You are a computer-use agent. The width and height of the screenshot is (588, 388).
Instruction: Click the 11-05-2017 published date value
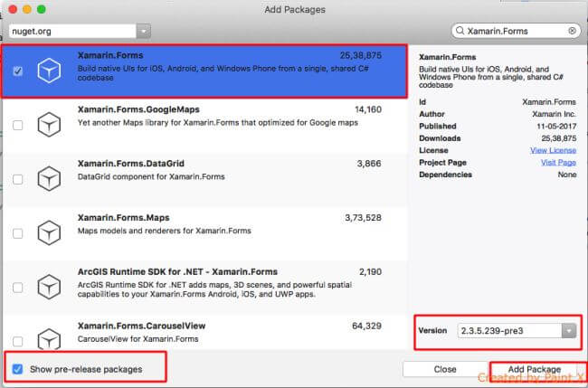tap(556, 127)
